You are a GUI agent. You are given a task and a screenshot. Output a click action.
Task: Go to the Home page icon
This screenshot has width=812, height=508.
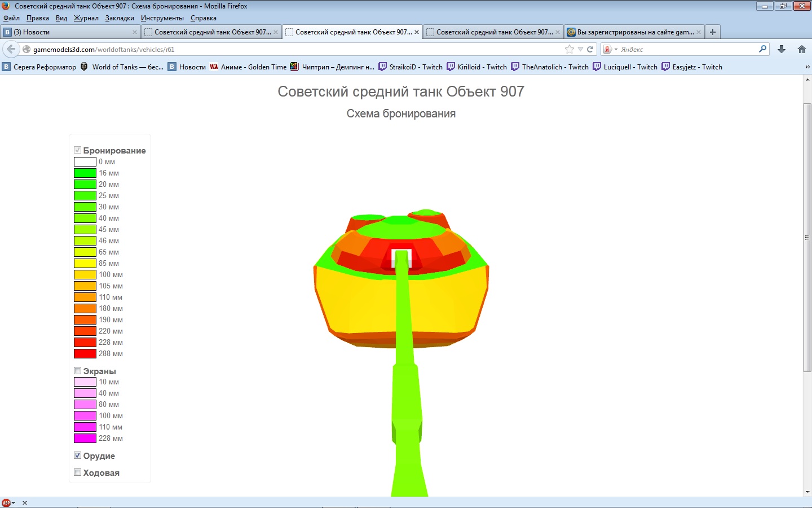[x=802, y=49]
